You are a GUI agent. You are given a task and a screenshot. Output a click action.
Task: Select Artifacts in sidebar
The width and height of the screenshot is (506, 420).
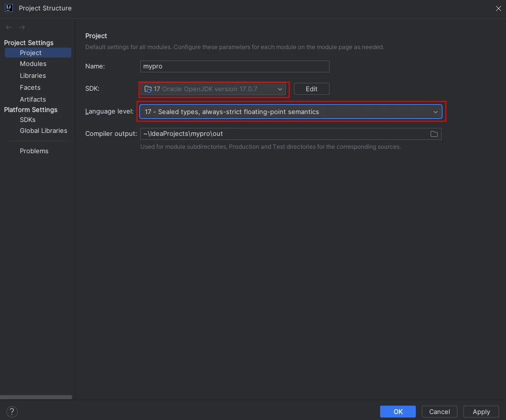(x=33, y=100)
